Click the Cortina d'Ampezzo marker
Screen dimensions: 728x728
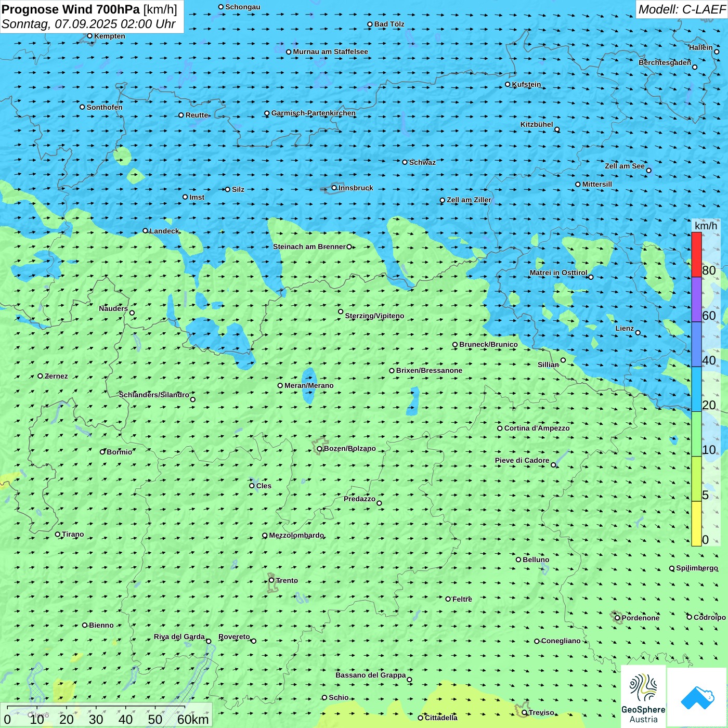pos(500,428)
